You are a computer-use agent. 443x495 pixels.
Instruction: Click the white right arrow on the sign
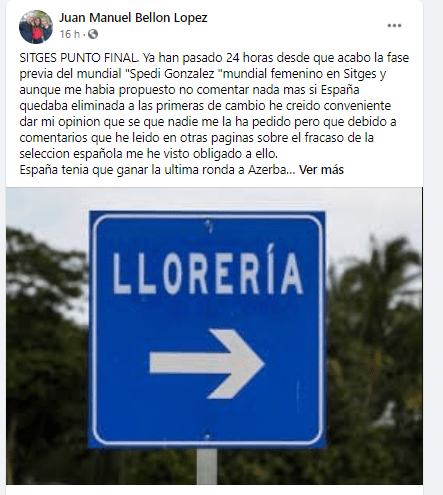[x=207, y=364]
